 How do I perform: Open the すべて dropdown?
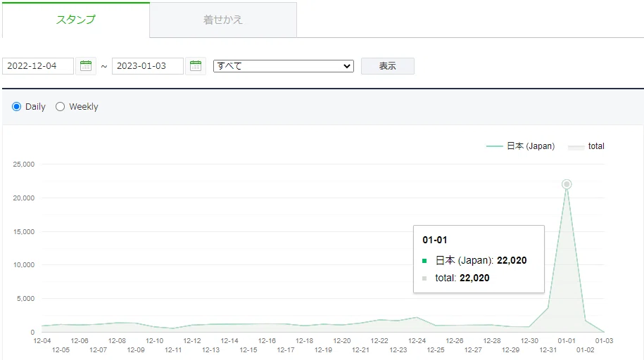pos(284,66)
